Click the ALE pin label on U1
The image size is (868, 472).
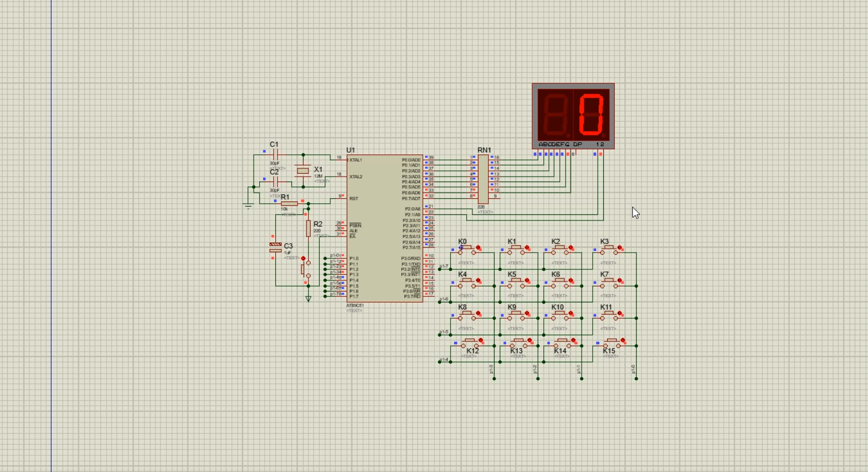click(x=353, y=231)
